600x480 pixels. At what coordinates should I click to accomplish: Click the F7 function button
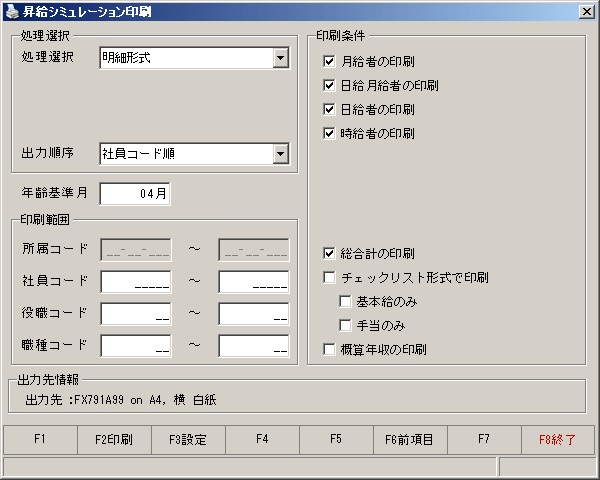click(x=484, y=439)
